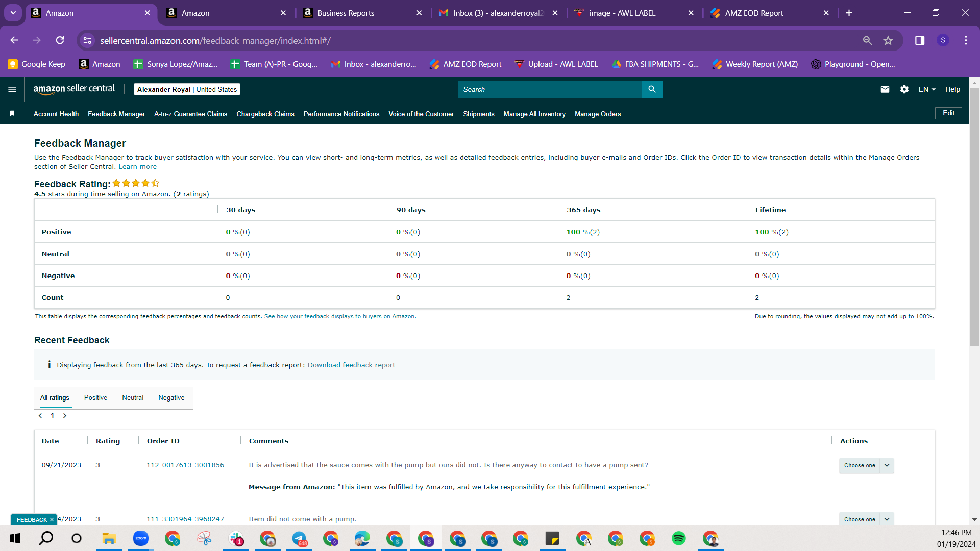The image size is (980, 551).
Task: Bookmark this page with the star icon
Action: (888, 40)
